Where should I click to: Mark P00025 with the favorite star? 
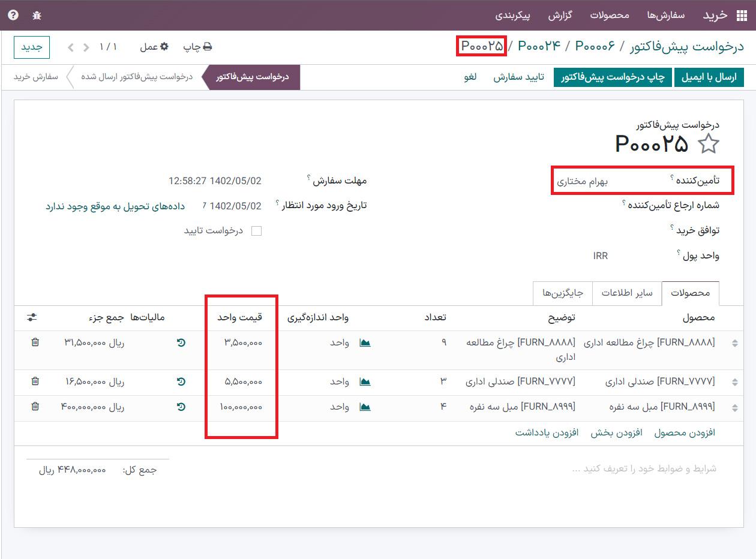(709, 144)
